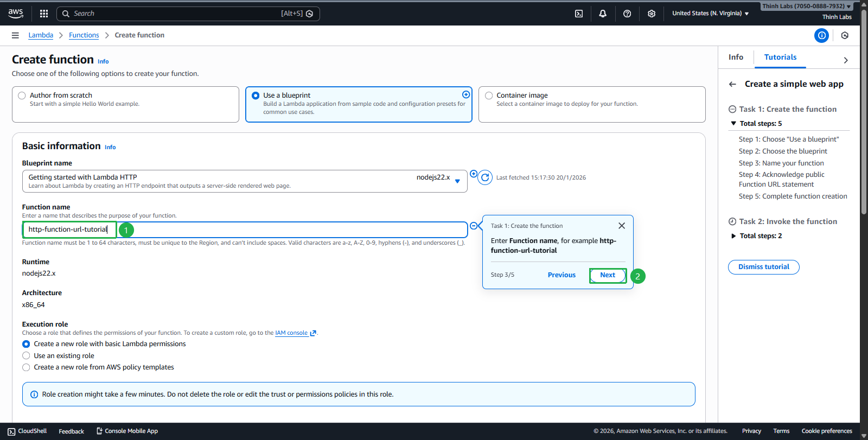The width and height of the screenshot is (868, 440).
Task: Open the notifications bell
Action: [603, 14]
